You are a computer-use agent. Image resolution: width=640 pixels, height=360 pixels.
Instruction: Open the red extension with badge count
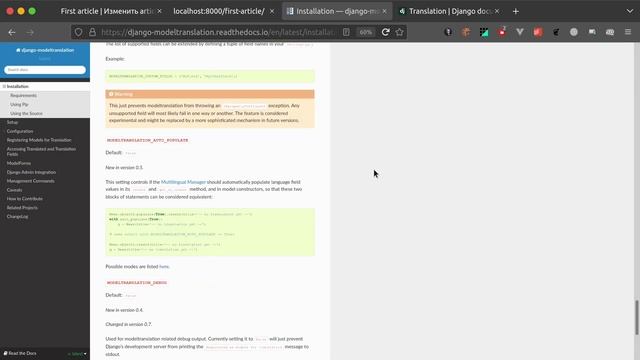[x=502, y=31]
